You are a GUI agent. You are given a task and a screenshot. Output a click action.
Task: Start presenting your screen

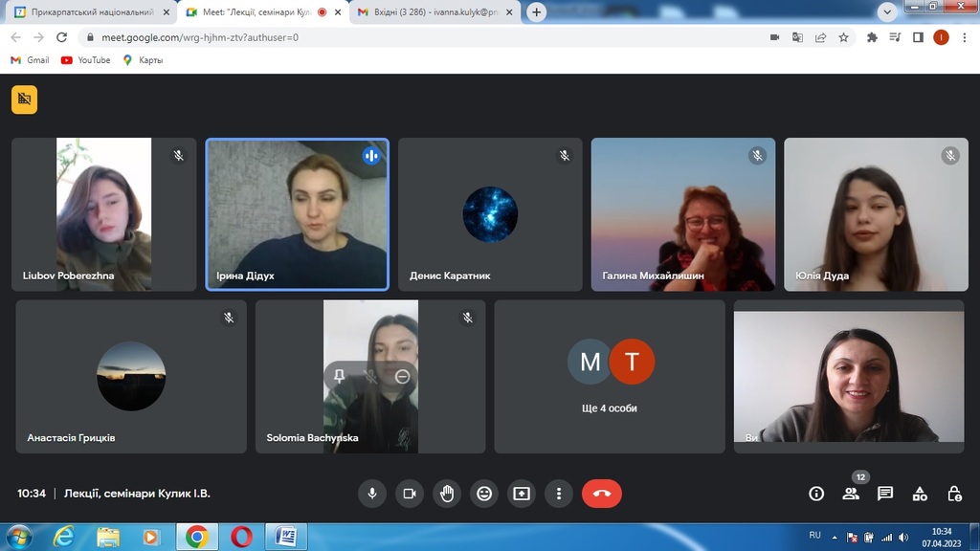click(522, 494)
